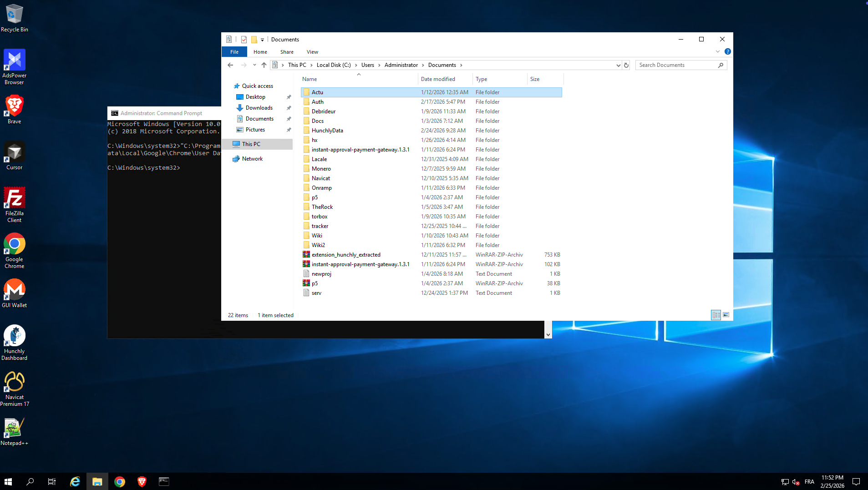Expand the ribbon with chevron
The image size is (868, 490).
click(x=718, y=52)
